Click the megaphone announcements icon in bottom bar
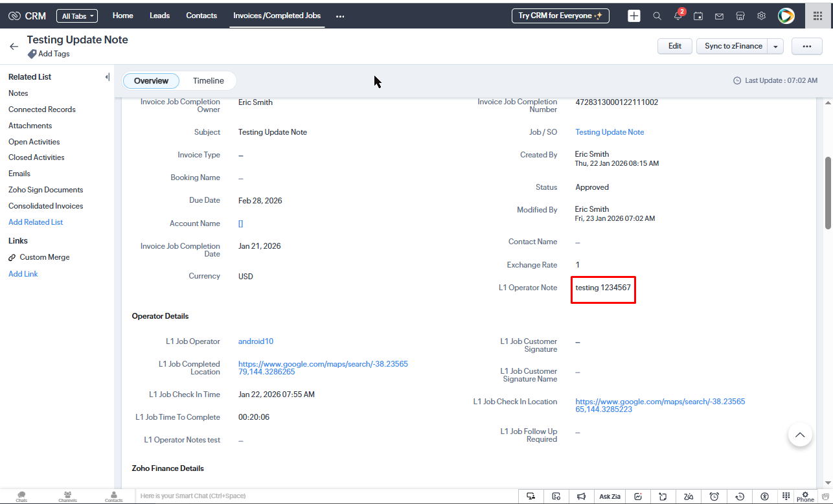The height and width of the screenshot is (504, 833). pyautogui.click(x=581, y=496)
